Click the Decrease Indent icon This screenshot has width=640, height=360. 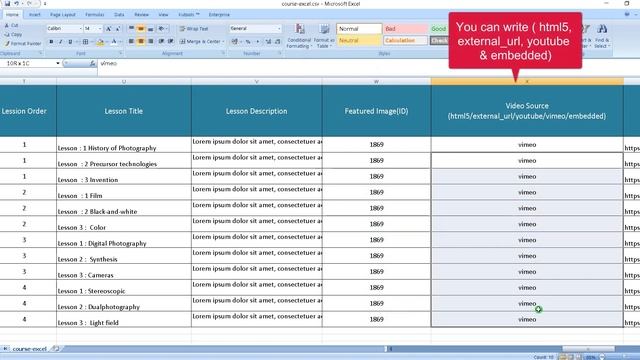(x=161, y=41)
